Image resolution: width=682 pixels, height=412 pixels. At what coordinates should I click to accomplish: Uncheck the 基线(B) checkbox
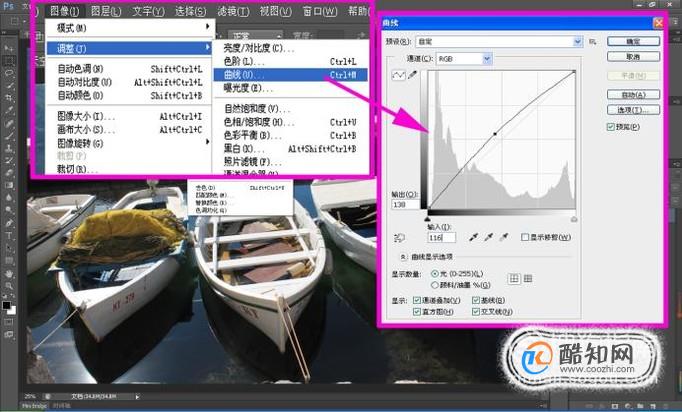coord(476,300)
